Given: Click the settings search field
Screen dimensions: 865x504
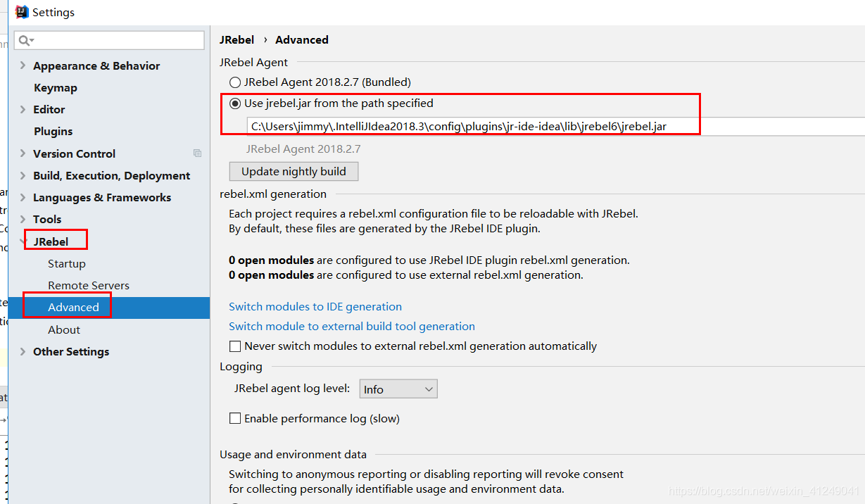Looking at the screenshot, I should click(109, 40).
